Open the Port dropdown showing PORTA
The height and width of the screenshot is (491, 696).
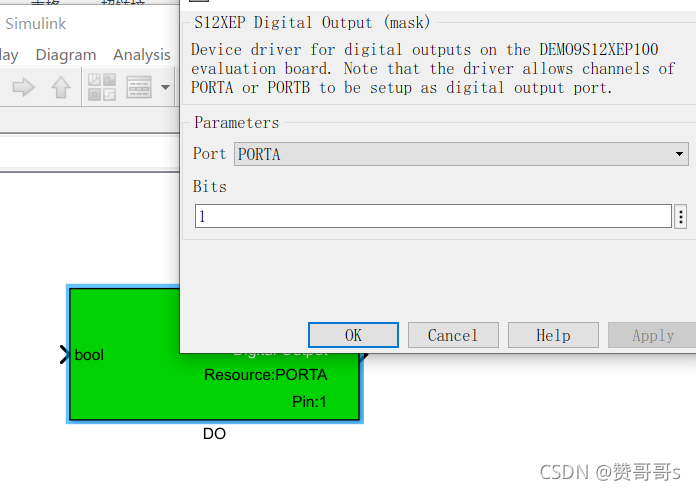tap(461, 154)
